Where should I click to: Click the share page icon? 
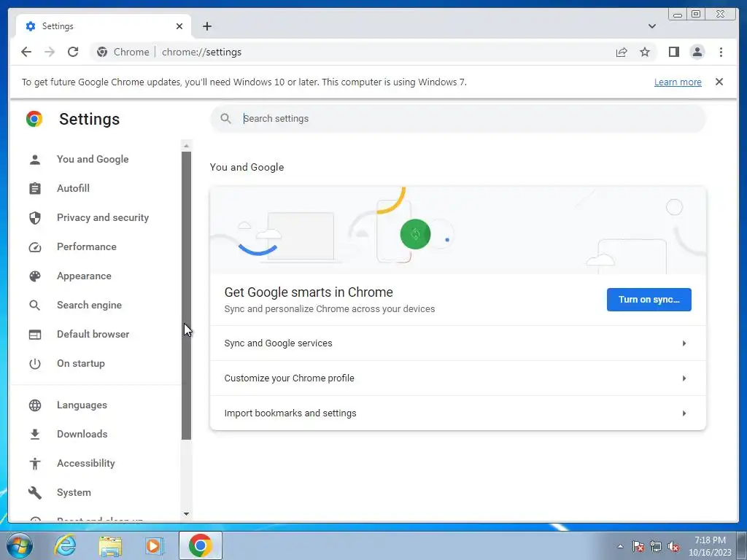pyautogui.click(x=622, y=52)
